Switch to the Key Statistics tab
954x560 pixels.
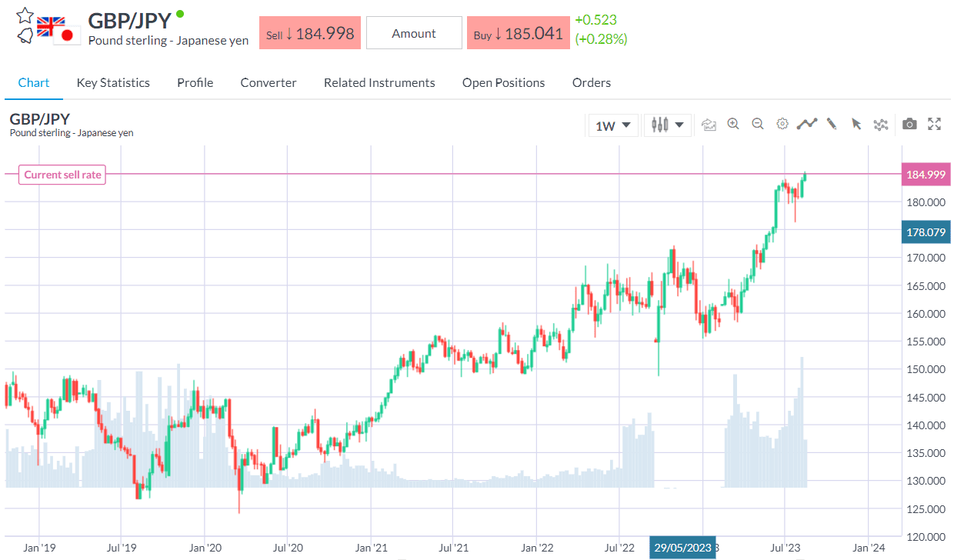pos(113,82)
